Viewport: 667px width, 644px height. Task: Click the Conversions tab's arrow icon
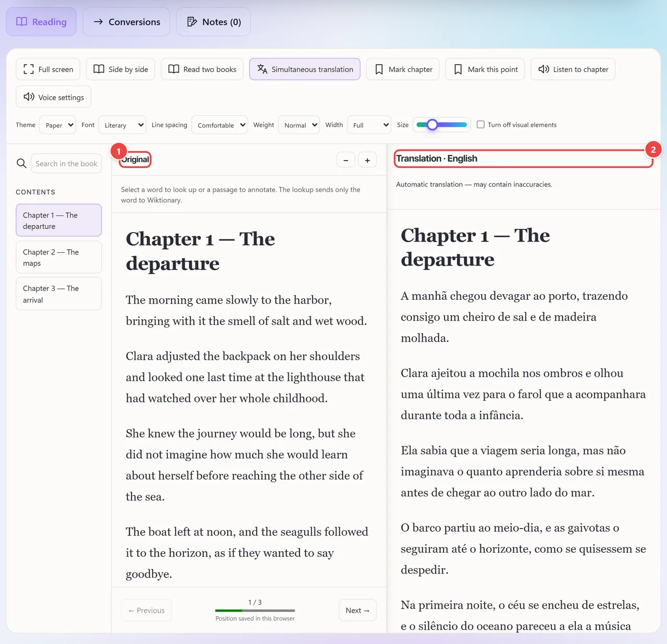pyautogui.click(x=98, y=22)
